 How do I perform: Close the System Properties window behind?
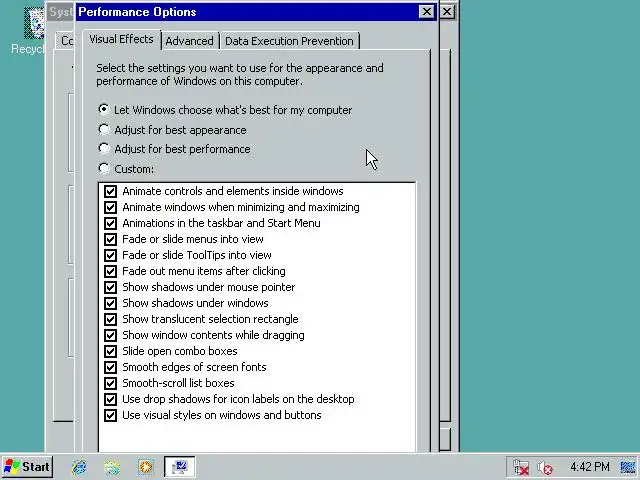[447, 11]
